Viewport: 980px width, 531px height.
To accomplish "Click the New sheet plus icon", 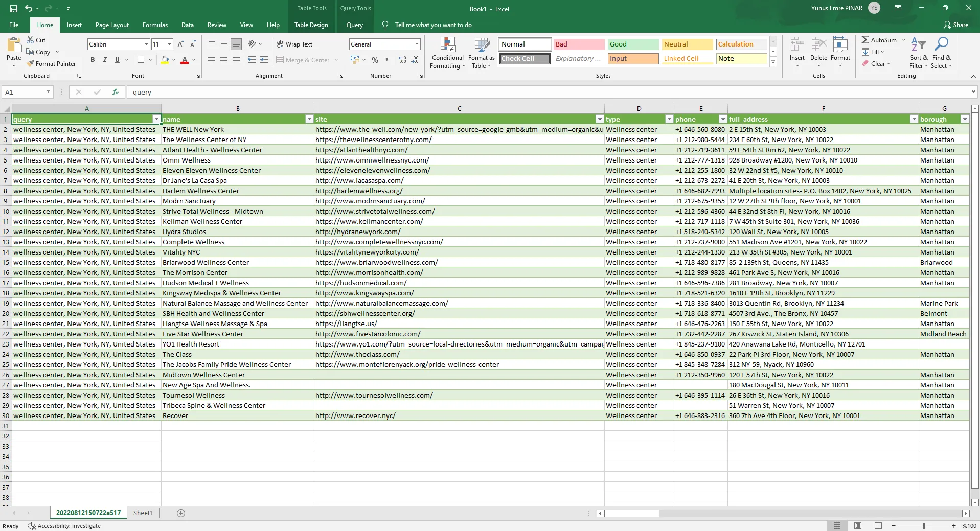I will click(x=181, y=513).
